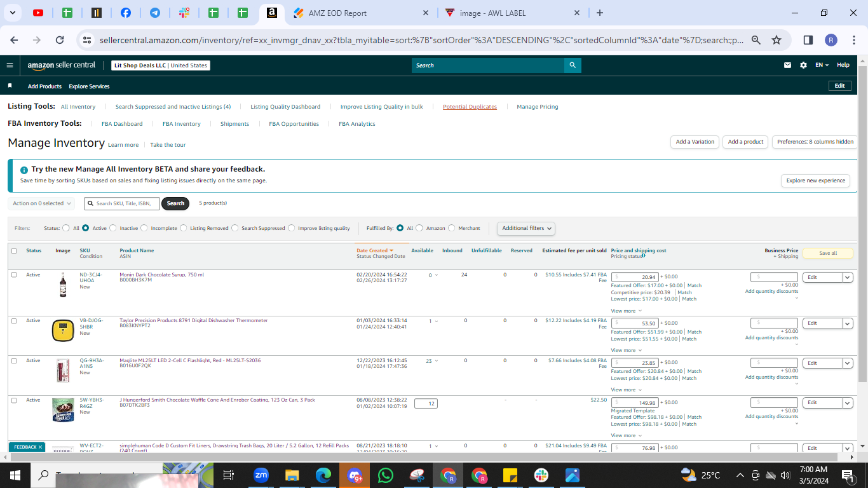
Task: Bookmark this page with the star icon
Action: click(x=776, y=40)
